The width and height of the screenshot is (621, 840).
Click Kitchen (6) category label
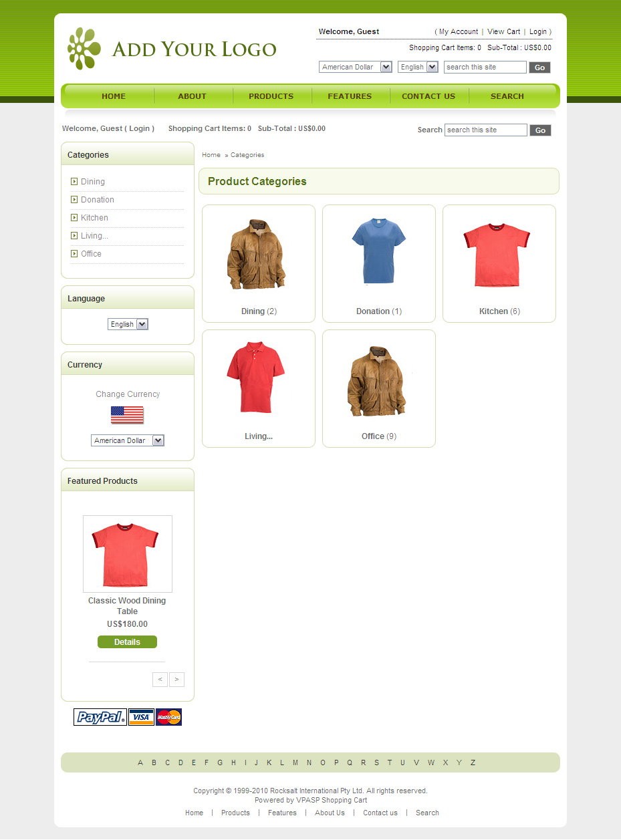[499, 311]
